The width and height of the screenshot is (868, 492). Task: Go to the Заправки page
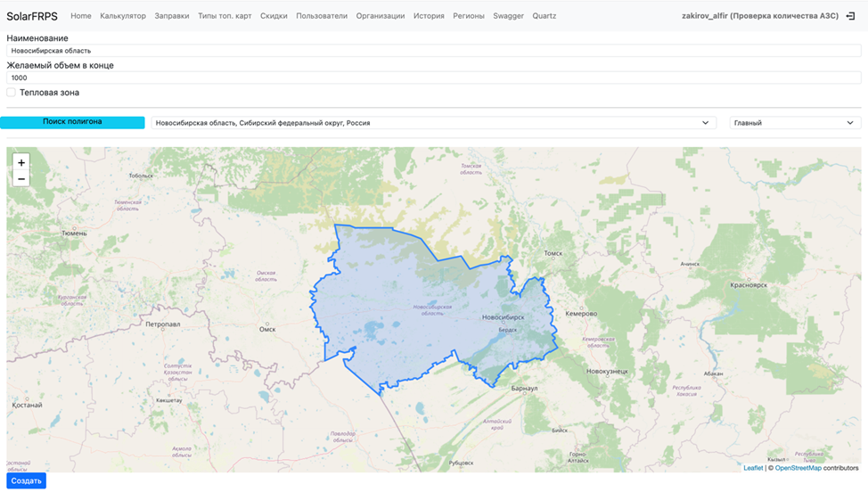[172, 16]
